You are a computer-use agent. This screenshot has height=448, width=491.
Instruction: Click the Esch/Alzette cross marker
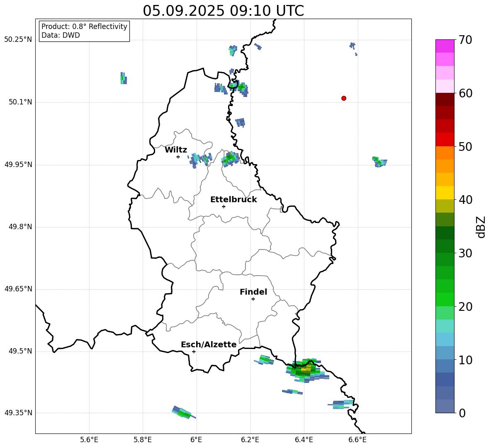point(194,351)
